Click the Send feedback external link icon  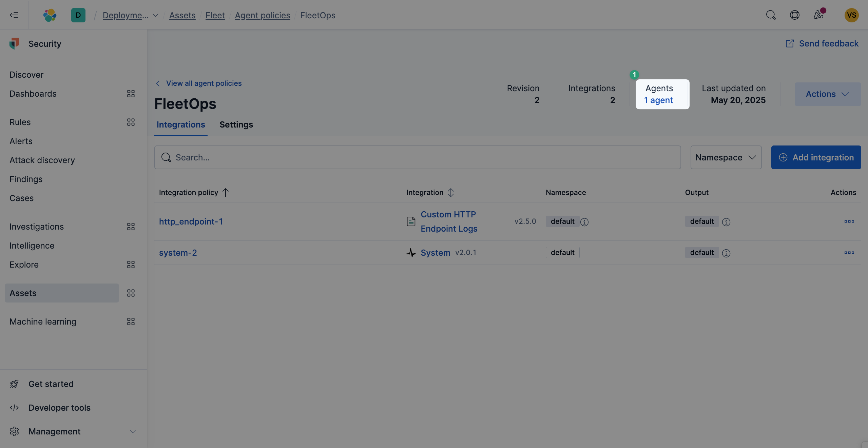pos(790,43)
